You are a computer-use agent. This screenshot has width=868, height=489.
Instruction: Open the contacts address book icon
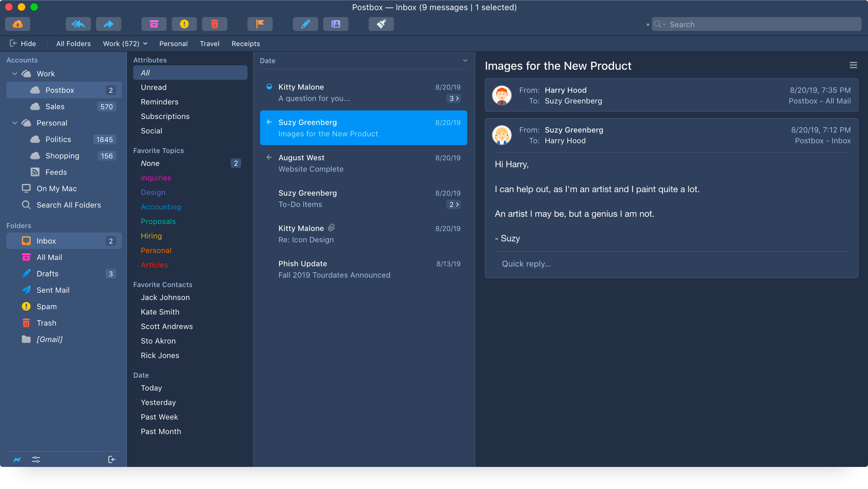(x=336, y=24)
